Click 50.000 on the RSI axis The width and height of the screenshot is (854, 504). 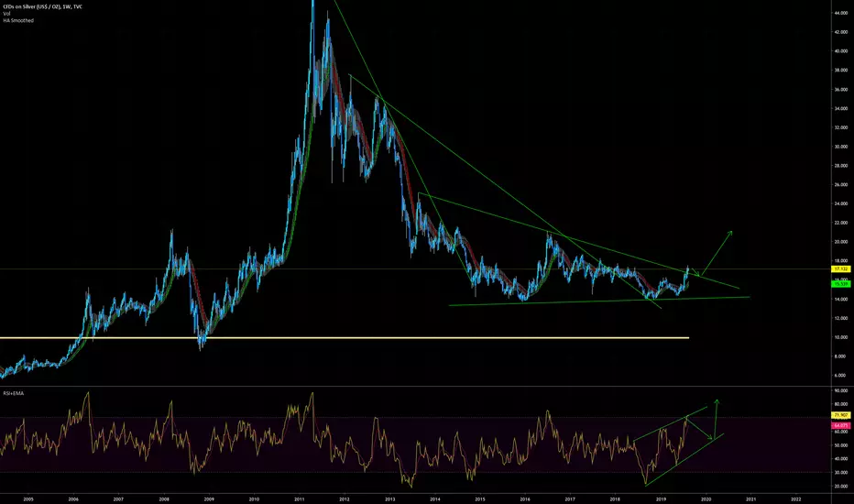click(x=840, y=445)
